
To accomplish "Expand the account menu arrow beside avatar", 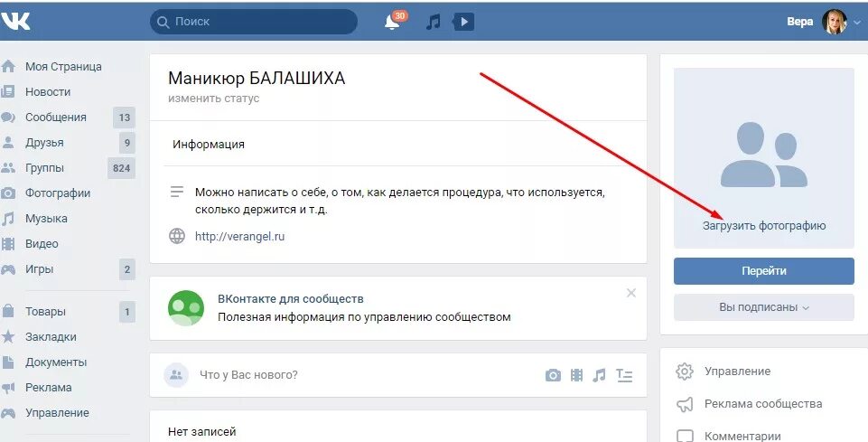I will click(x=857, y=23).
